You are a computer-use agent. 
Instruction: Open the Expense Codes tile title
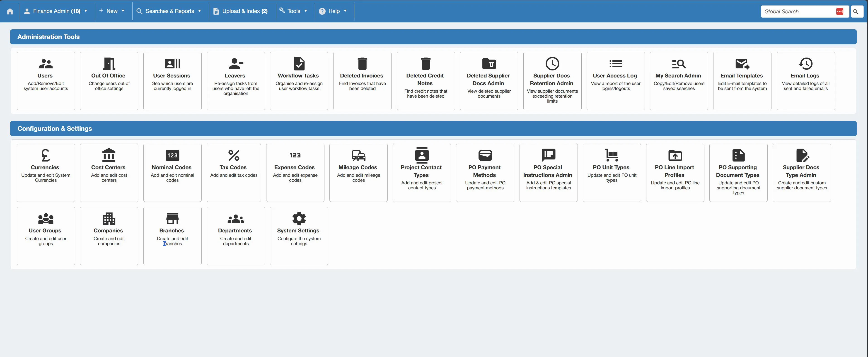(x=295, y=167)
